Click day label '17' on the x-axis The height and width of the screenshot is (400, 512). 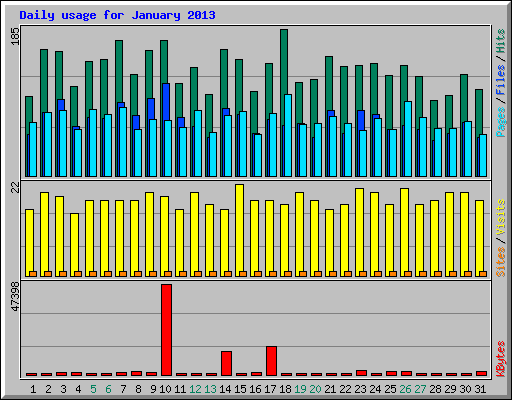tap(270, 389)
